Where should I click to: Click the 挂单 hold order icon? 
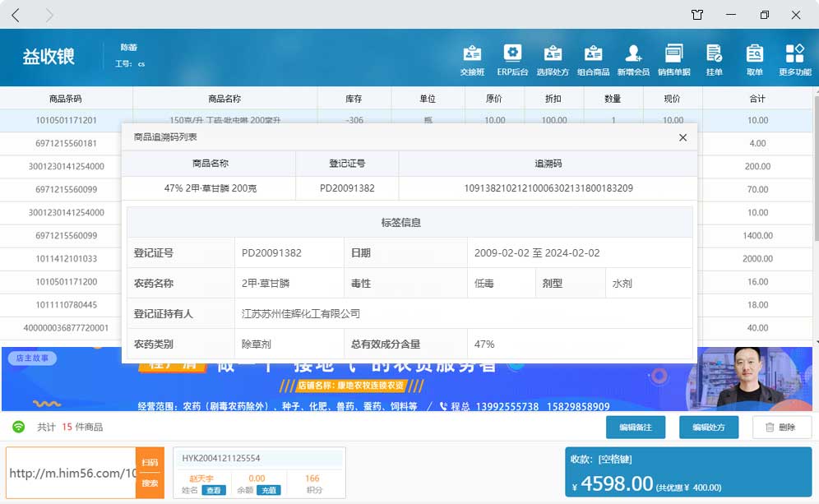(x=714, y=59)
